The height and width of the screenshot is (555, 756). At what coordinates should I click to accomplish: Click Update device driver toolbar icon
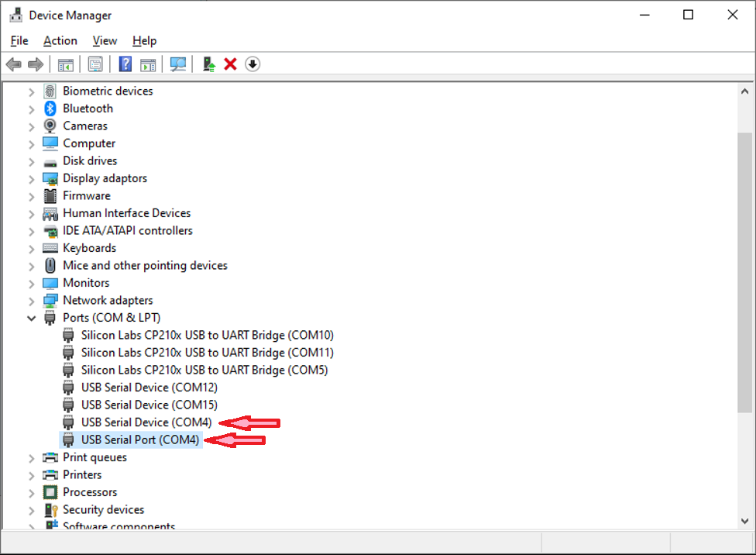(208, 64)
